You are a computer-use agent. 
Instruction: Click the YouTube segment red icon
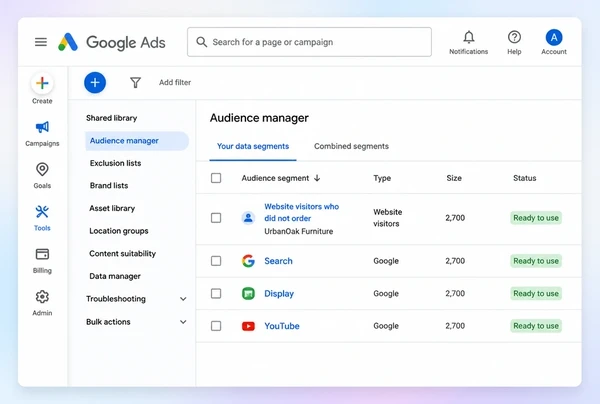pyautogui.click(x=248, y=326)
